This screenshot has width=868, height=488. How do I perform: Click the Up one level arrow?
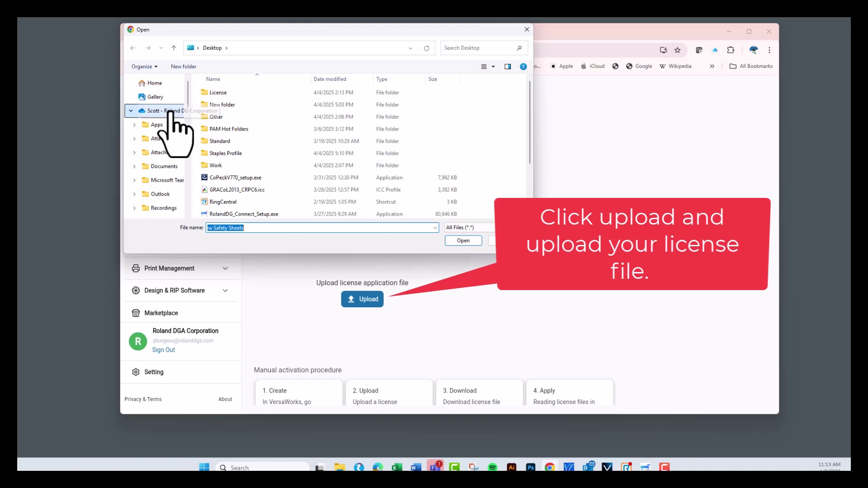pyautogui.click(x=174, y=48)
